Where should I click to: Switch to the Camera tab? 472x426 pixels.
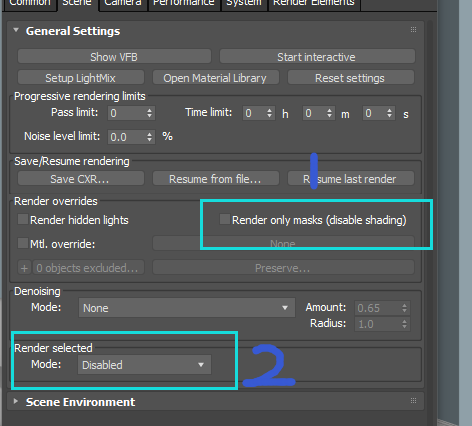[x=123, y=3]
